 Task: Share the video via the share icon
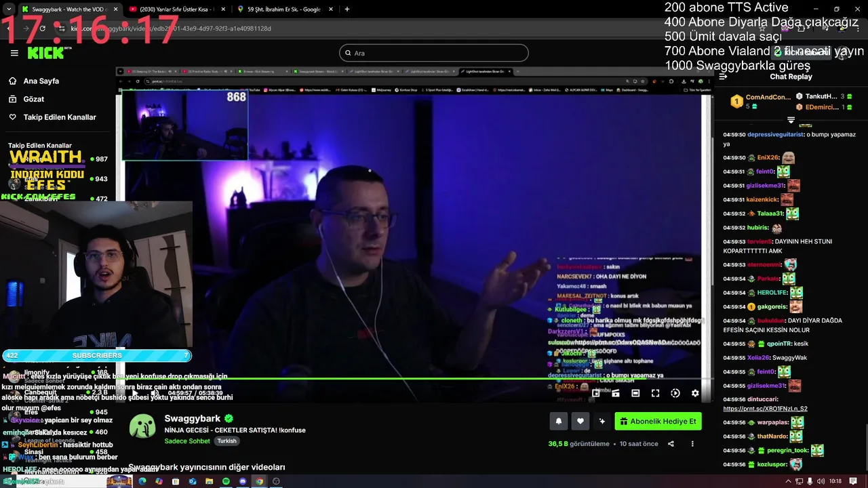pos(671,444)
